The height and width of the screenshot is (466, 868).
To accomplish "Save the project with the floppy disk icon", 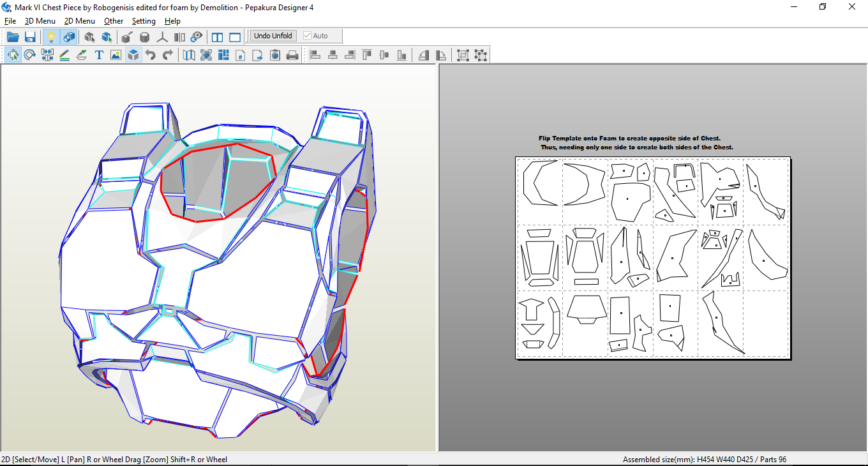I will [x=30, y=36].
